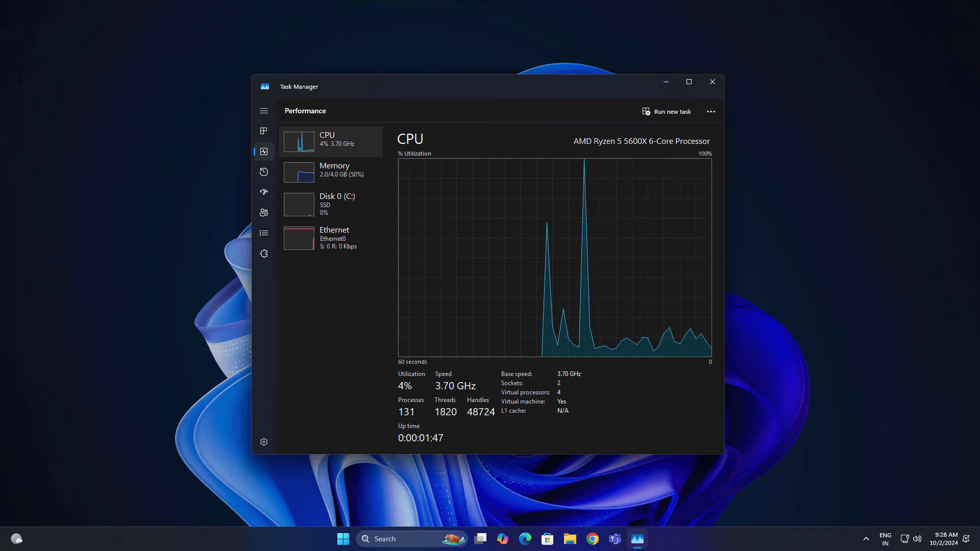
Task: Select the Performance page icon
Action: [264, 152]
